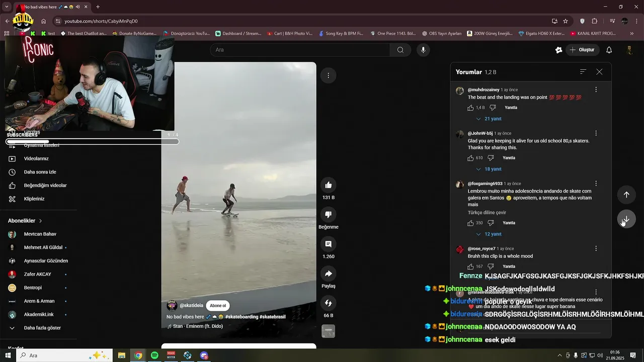The width and height of the screenshot is (644, 362).
Task: Open #skateboarding hashtag link
Action: pyautogui.click(x=242, y=317)
